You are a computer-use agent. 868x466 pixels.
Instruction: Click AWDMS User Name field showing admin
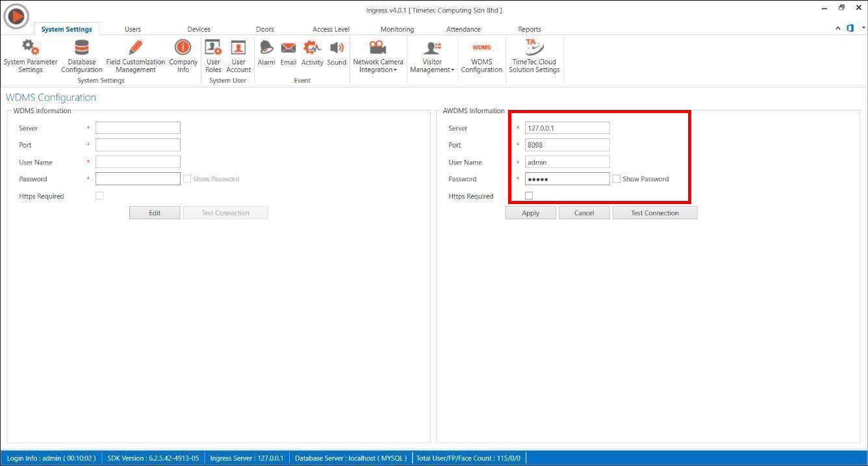567,162
